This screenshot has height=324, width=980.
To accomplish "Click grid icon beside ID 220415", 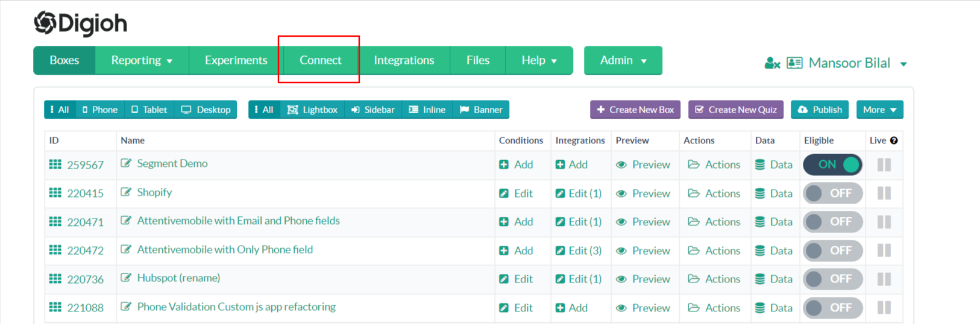I will pos(55,193).
